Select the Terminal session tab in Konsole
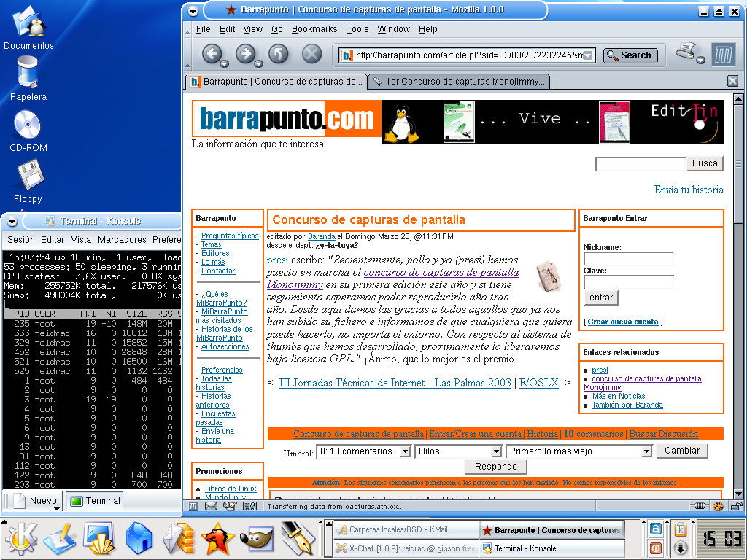 95,501
